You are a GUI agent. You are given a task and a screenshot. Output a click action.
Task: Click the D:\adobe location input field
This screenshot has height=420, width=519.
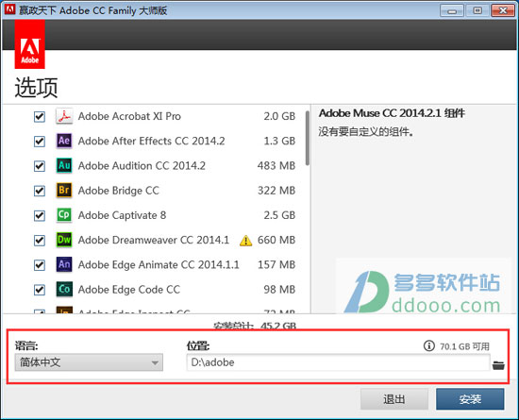click(x=338, y=362)
